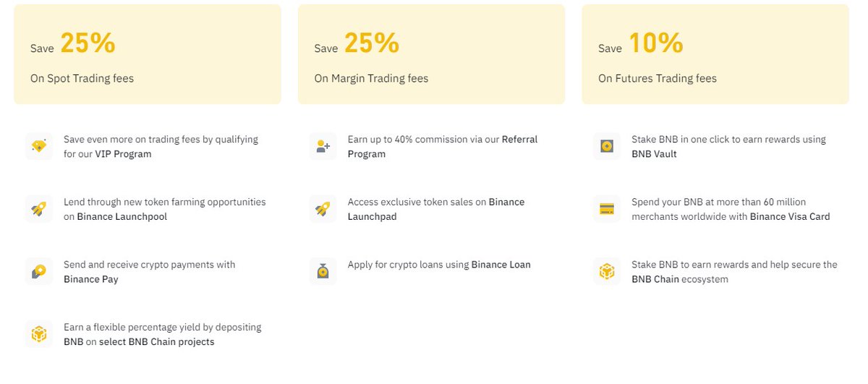Click the BNB Chain projects cube icon

click(x=38, y=334)
